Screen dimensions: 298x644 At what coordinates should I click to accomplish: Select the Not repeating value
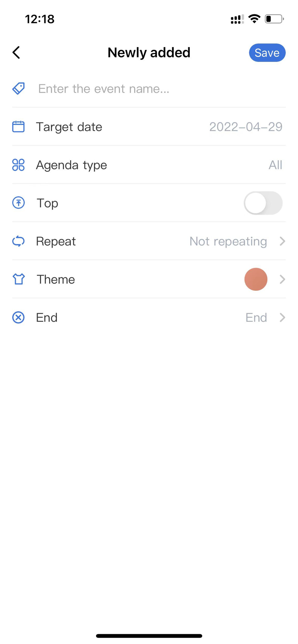[228, 241]
